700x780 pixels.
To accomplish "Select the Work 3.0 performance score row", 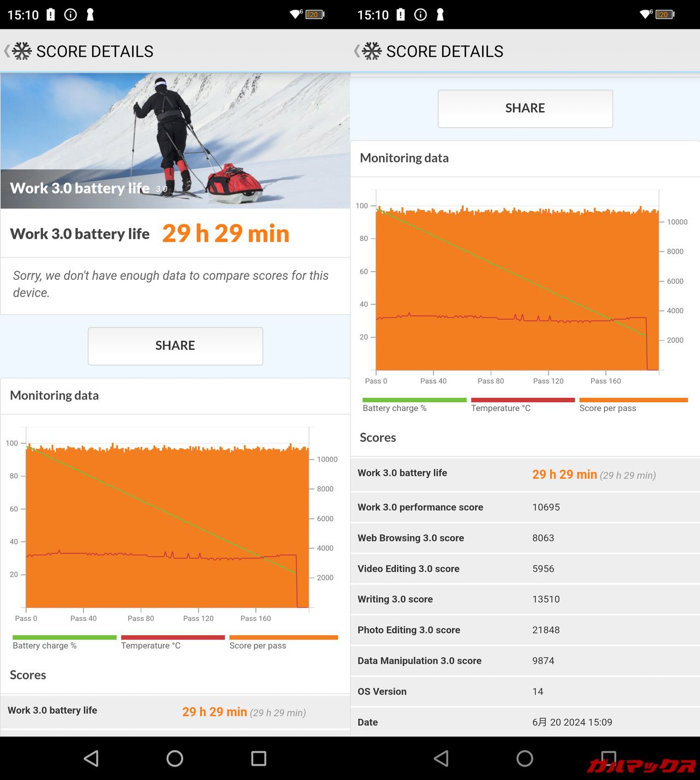I will pos(525,507).
